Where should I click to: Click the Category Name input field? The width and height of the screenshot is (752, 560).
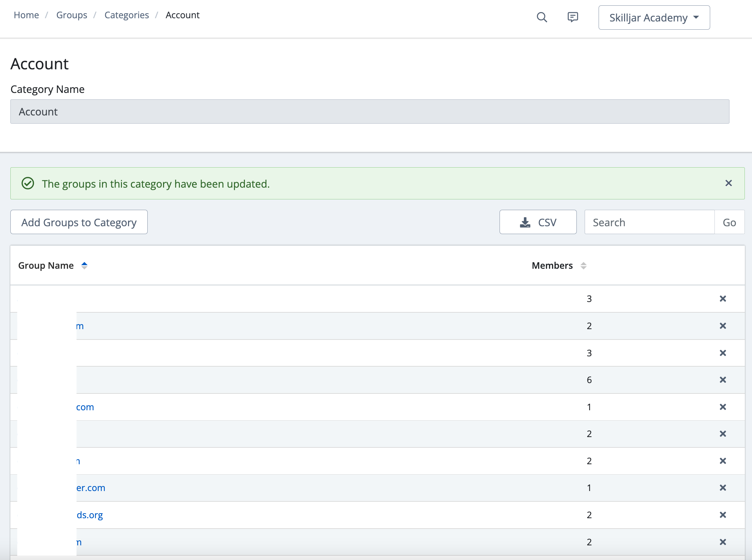[369, 112]
